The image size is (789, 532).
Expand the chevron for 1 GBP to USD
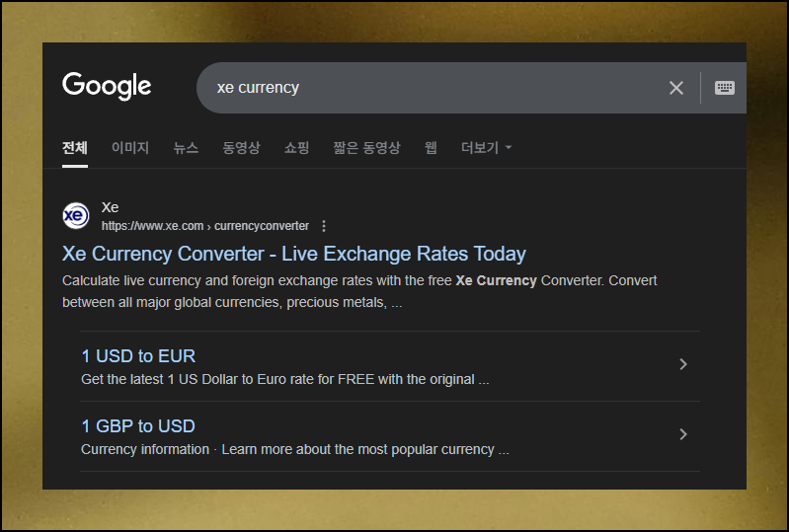[x=682, y=434]
